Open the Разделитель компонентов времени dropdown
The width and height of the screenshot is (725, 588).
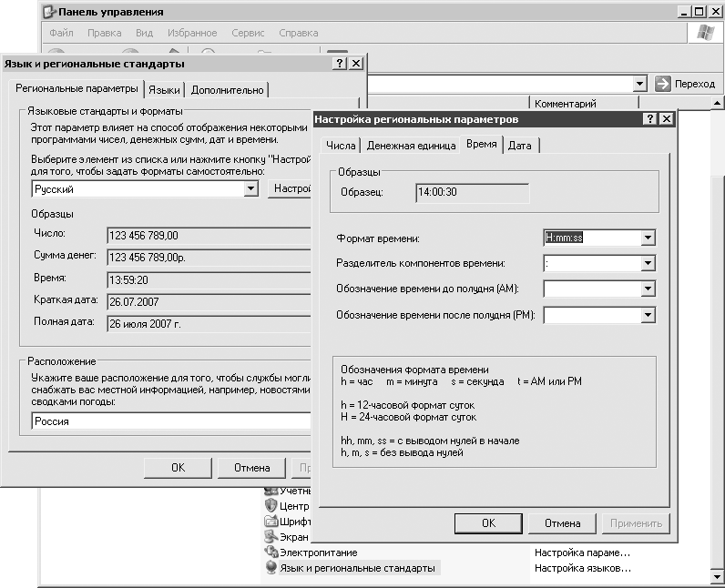tap(647, 264)
